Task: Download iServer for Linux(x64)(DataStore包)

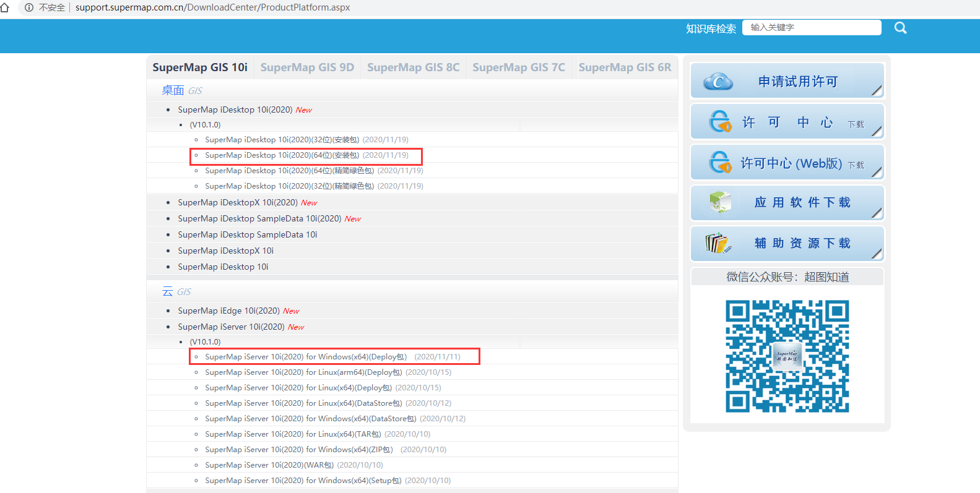Action: [303, 403]
